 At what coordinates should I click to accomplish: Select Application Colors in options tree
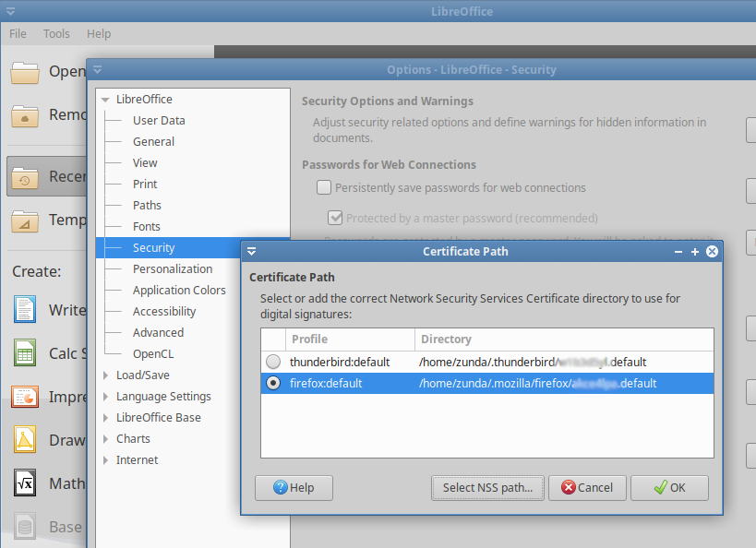click(x=179, y=291)
